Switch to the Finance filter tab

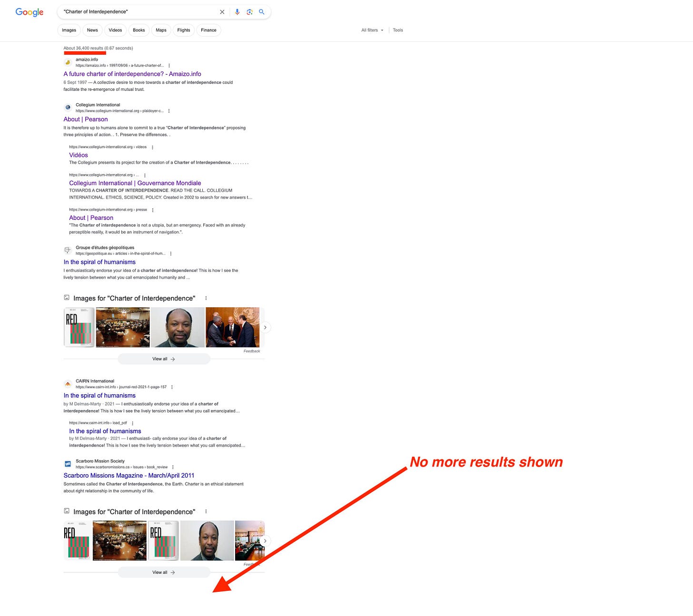[x=208, y=30]
